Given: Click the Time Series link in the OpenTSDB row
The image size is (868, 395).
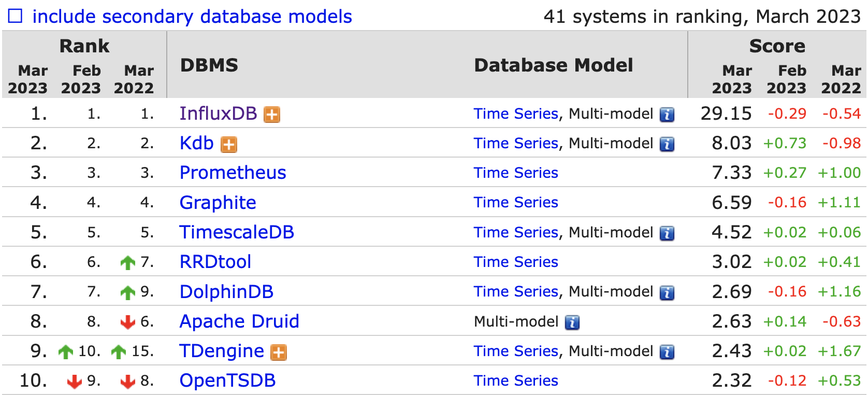Looking at the screenshot, I should pyautogui.click(x=516, y=380).
